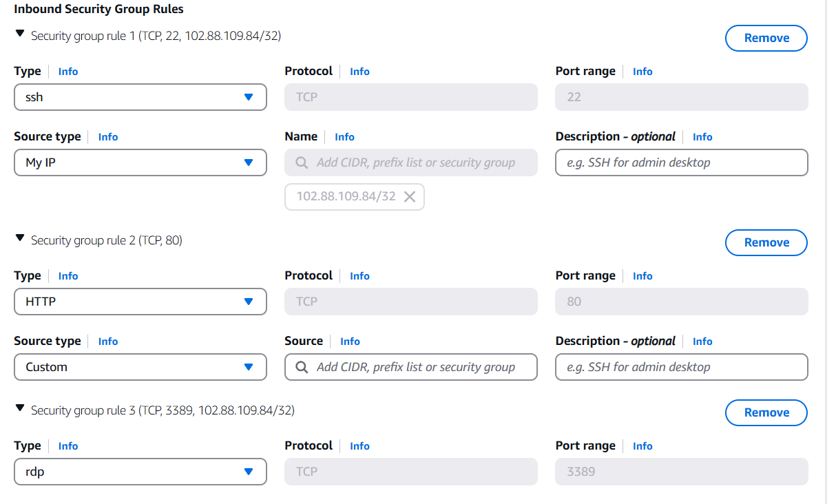Click the disabled TCP protocol field in rule 3
This screenshot has height=504, width=836.
411,472
